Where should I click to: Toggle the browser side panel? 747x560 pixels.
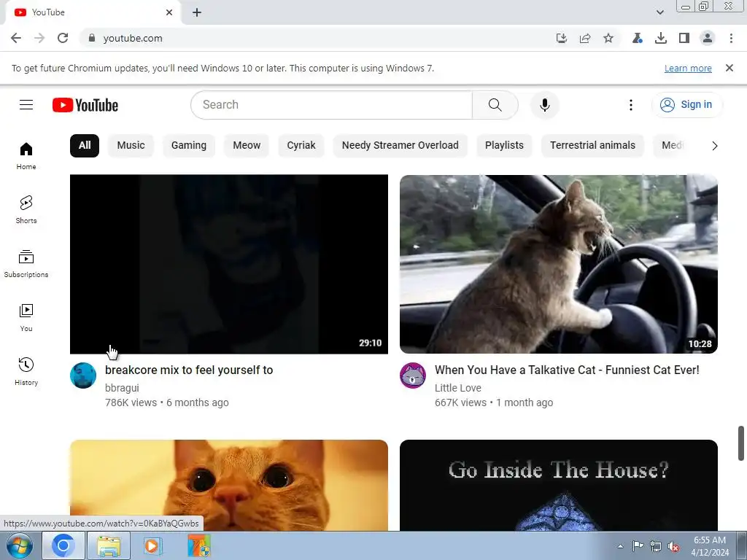[684, 38]
